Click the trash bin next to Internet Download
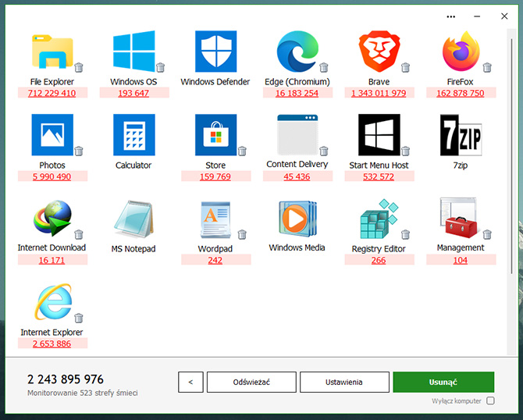Screen dimensions: 523x420 click(79, 234)
